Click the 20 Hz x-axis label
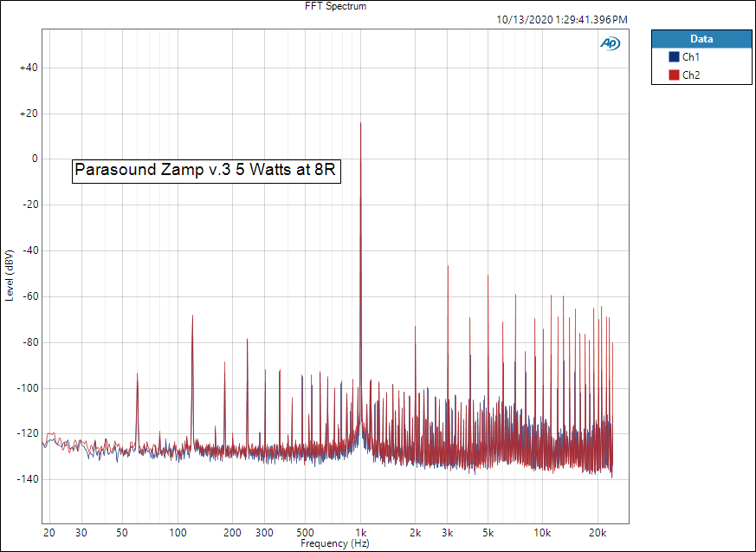Screen dimensions: 756x552 49,533
